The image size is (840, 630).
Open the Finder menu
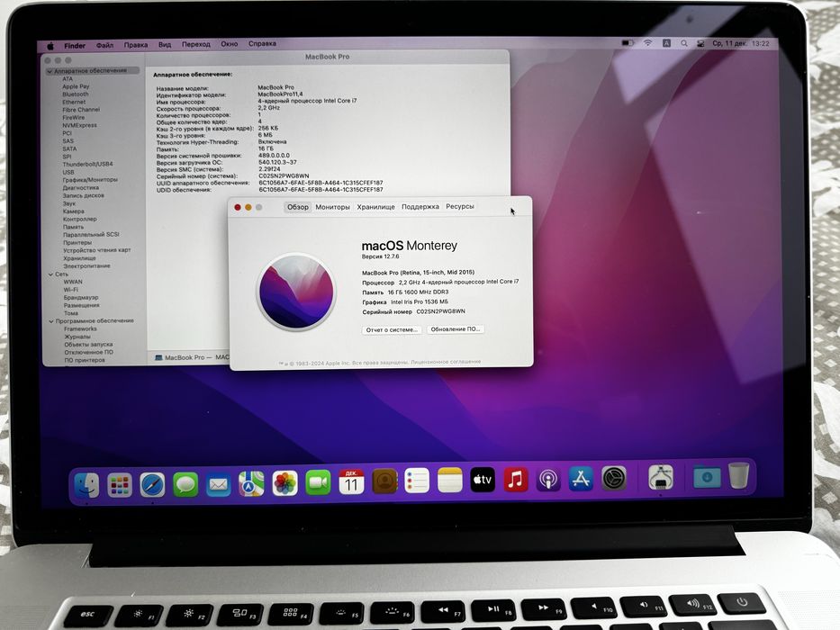coord(75,46)
